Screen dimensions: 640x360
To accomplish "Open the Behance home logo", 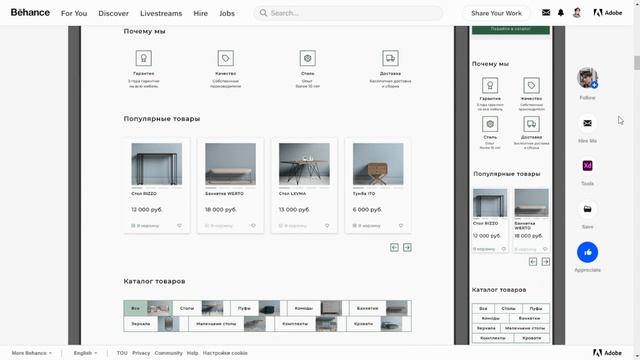I will point(30,13).
